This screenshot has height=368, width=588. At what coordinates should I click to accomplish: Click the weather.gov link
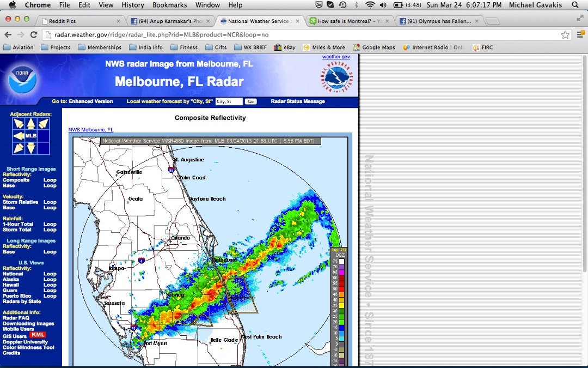tap(336, 57)
